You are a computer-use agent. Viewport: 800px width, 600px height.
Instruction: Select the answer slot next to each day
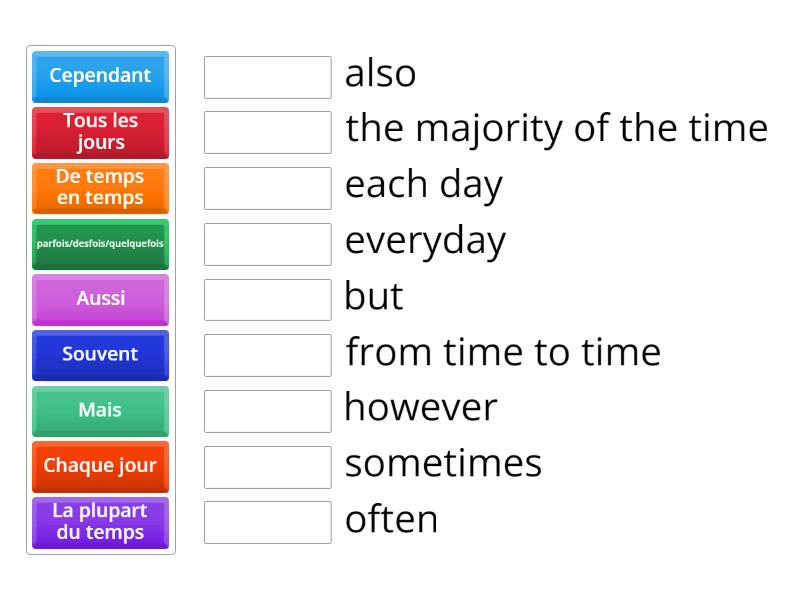pos(267,187)
